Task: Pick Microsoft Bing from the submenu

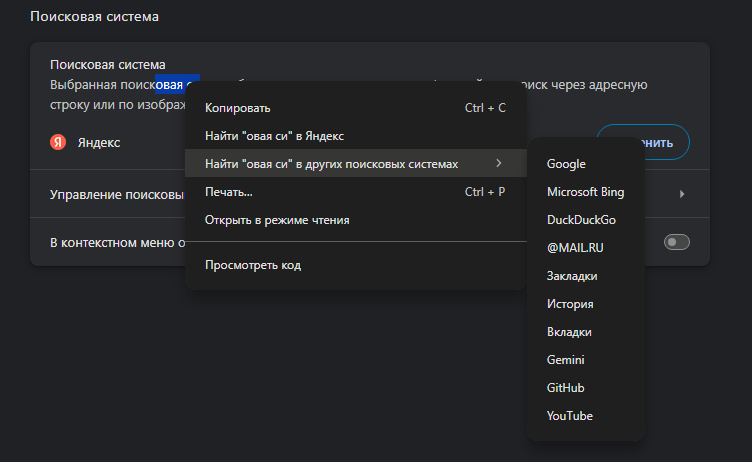Action: click(587, 192)
